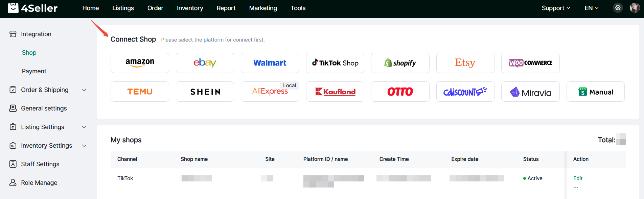Connect a Miravia shop
This screenshot has height=199, width=644.
[x=530, y=92]
